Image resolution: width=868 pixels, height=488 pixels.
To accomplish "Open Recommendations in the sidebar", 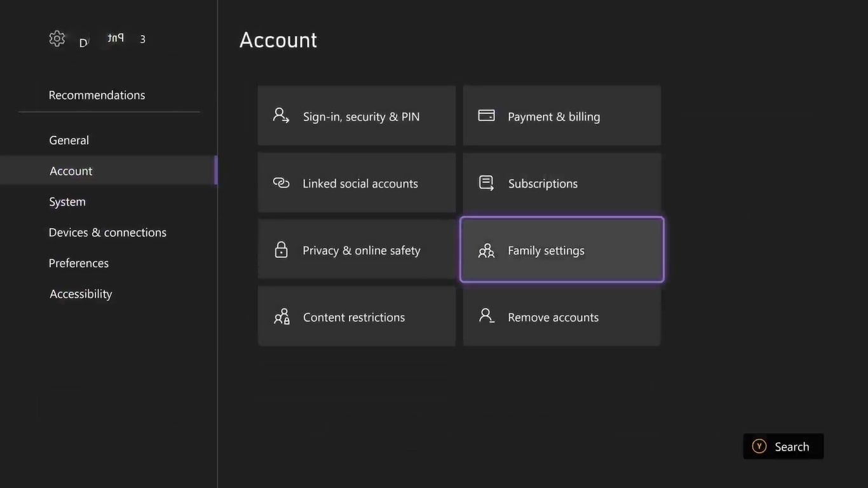I will pyautogui.click(x=97, y=95).
